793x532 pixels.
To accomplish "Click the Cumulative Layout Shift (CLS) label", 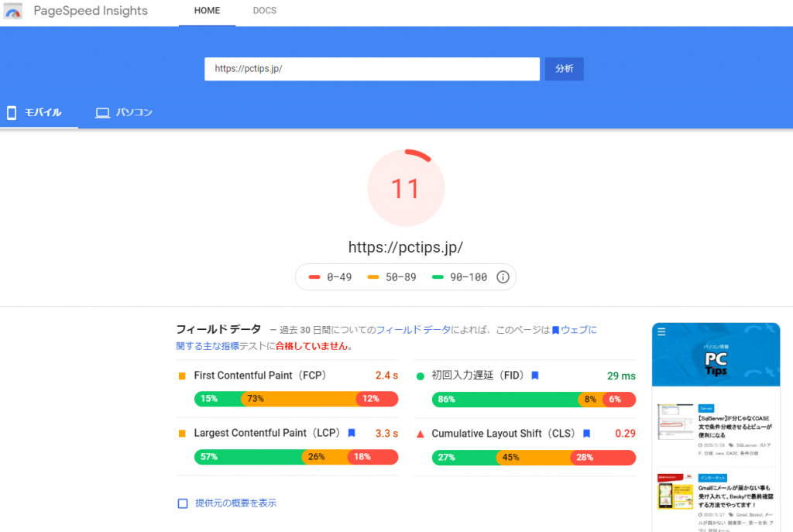I will 505,434.
